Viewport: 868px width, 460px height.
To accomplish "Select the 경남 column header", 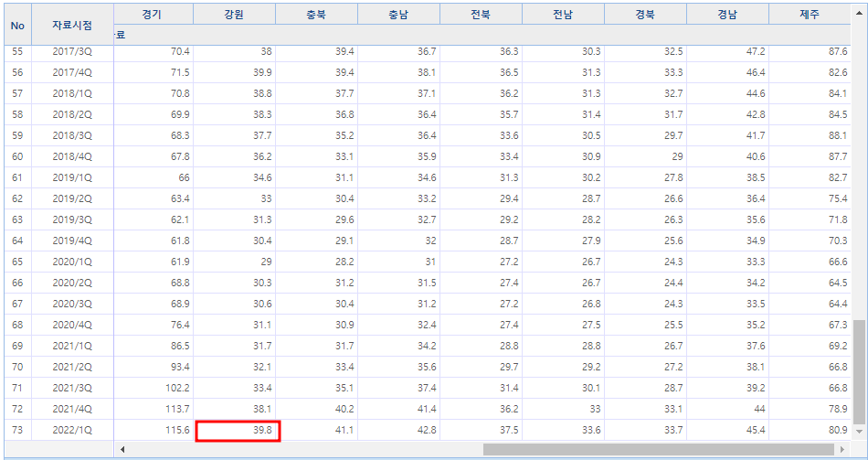I will point(727,15).
